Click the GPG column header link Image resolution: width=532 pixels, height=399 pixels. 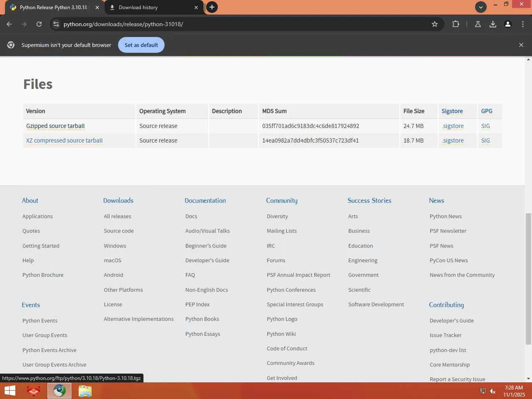point(487,111)
